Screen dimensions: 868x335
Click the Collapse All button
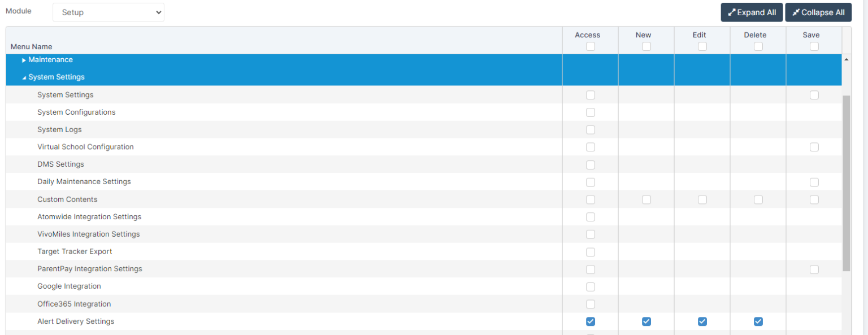[818, 12]
